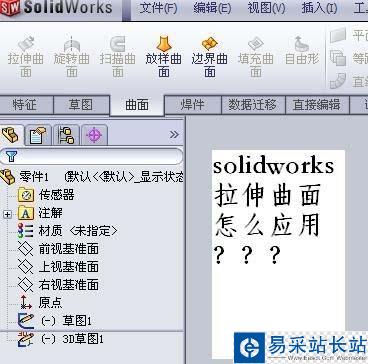Click the 上视基准面 plane icon

[x=26, y=267]
